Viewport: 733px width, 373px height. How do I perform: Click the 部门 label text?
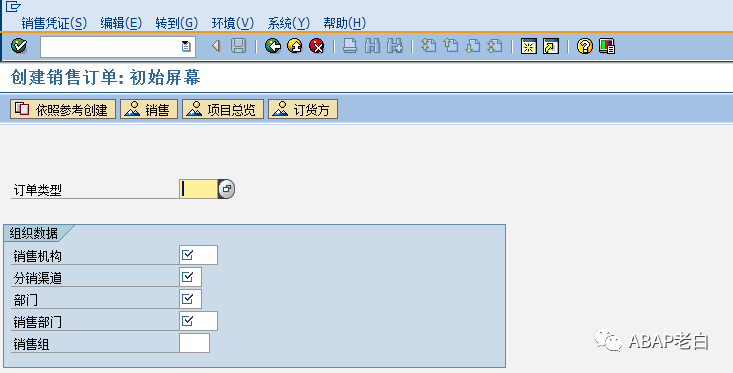pyautogui.click(x=25, y=300)
